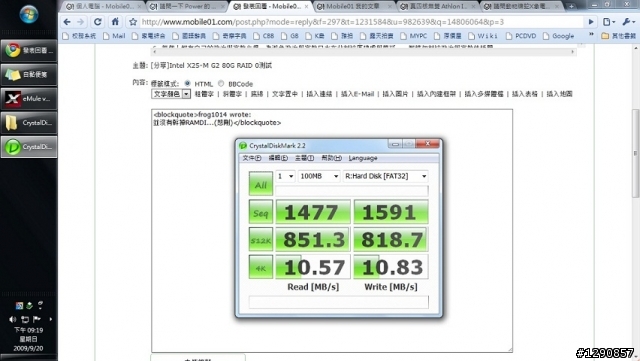
Task: Switch to the Power question tab
Action: pyautogui.click(x=187, y=6)
